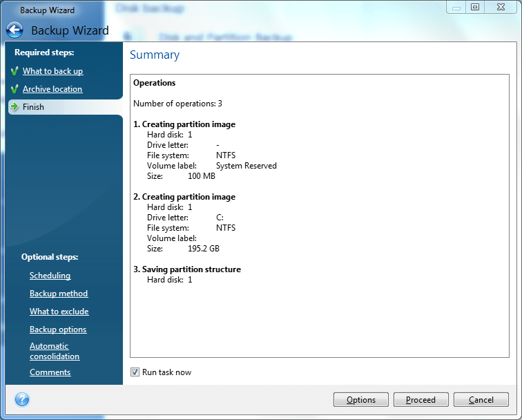Click the 3. Saving partition structure heading
This screenshot has height=420, width=522.
click(186, 269)
